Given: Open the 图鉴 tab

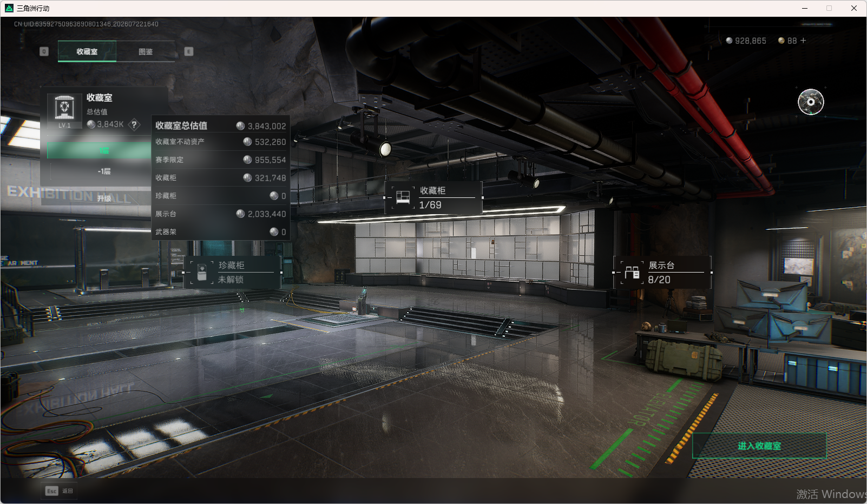Looking at the screenshot, I should pos(146,51).
